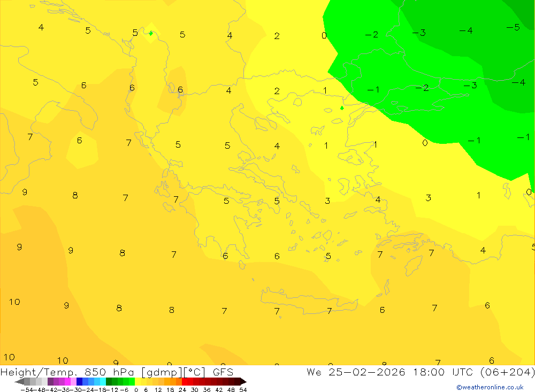Pick the bright red swatch above the 24 label

pyautogui.click(x=185, y=382)
